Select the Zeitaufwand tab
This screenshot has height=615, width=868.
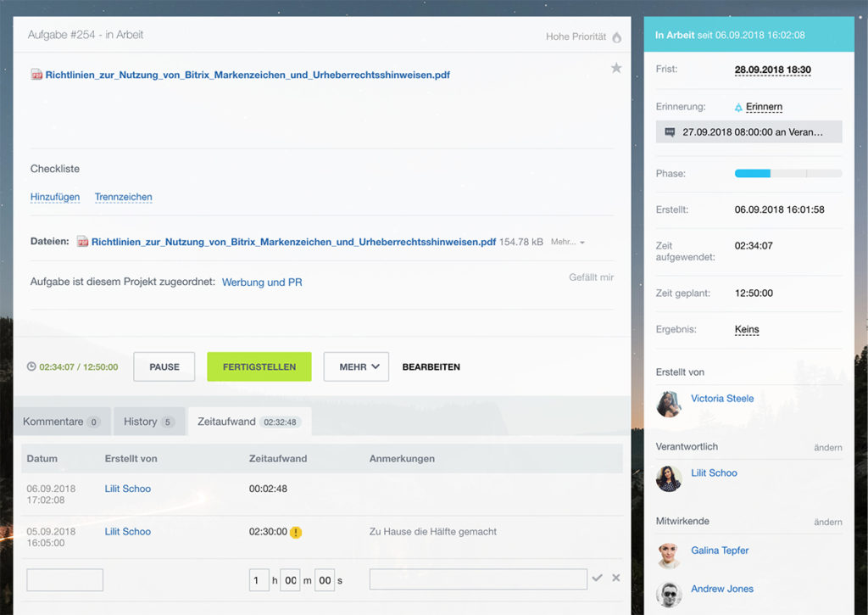tap(250, 422)
